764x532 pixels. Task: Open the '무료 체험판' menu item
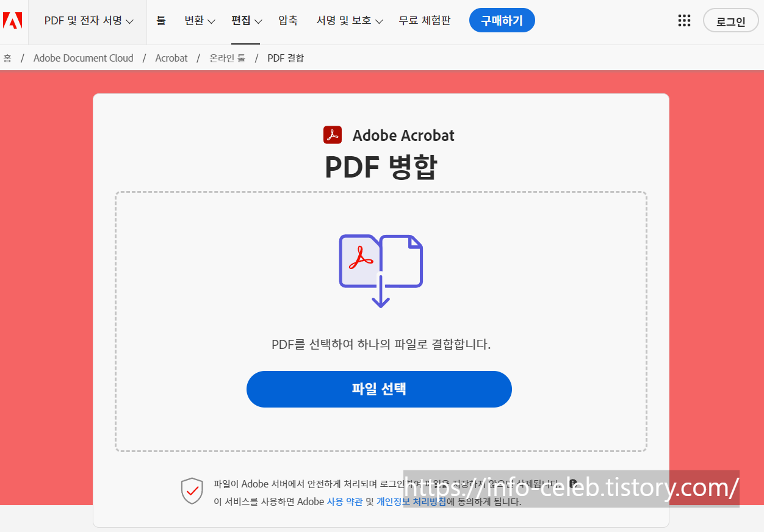[x=425, y=21]
